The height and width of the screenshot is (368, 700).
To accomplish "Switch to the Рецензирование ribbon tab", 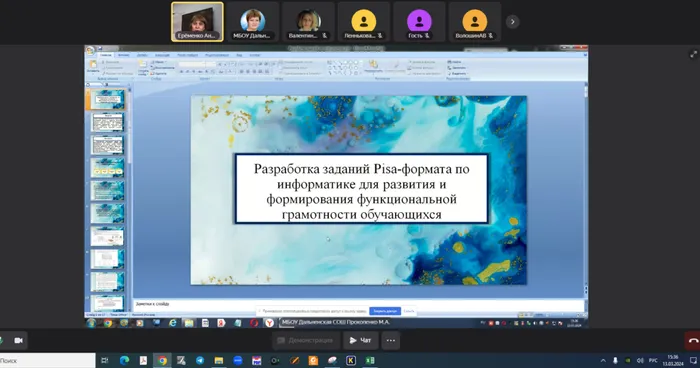I will coord(217,55).
